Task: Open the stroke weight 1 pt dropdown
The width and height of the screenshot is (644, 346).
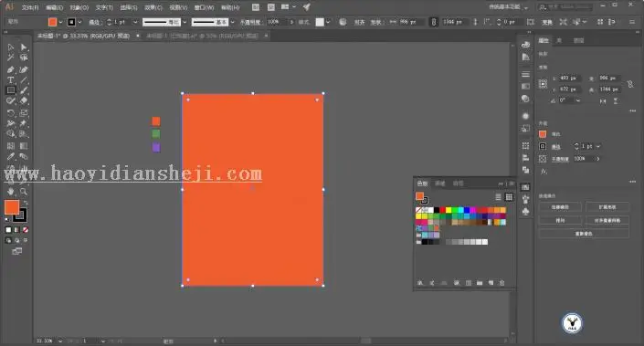Action: tap(135, 22)
